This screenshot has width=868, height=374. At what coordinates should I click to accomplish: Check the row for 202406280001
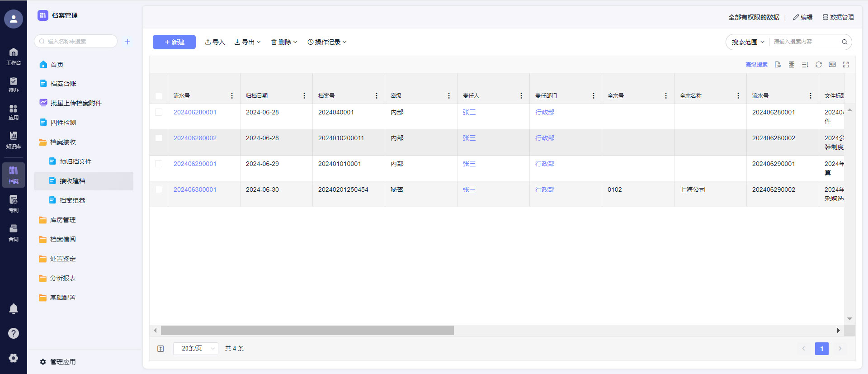point(159,112)
